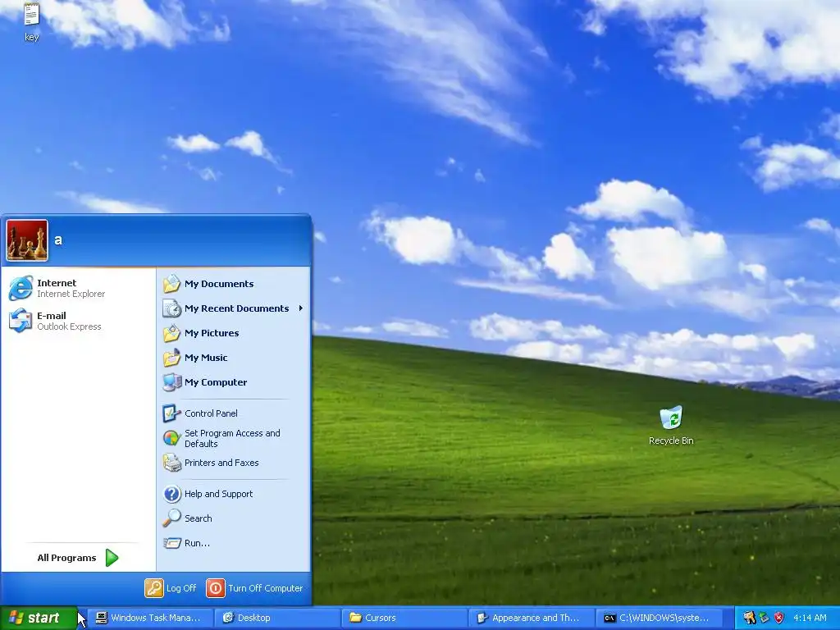Click the Control Panel icon

pyautogui.click(x=172, y=413)
